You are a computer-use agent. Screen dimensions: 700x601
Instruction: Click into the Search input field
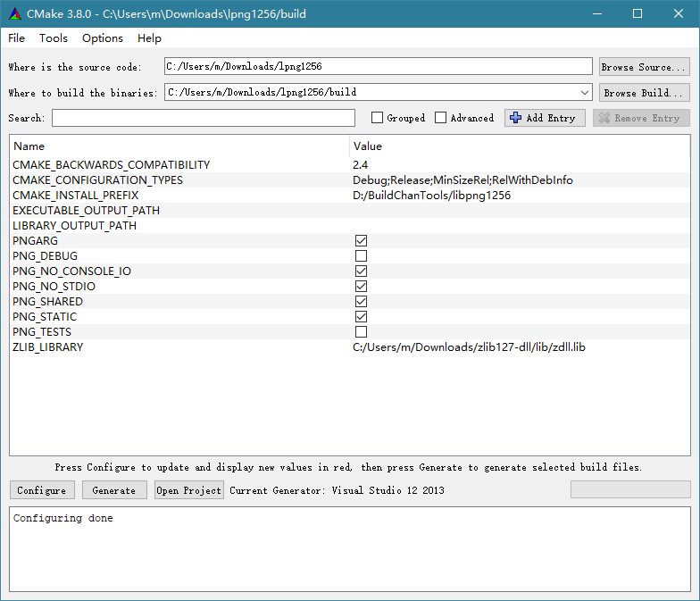point(203,118)
